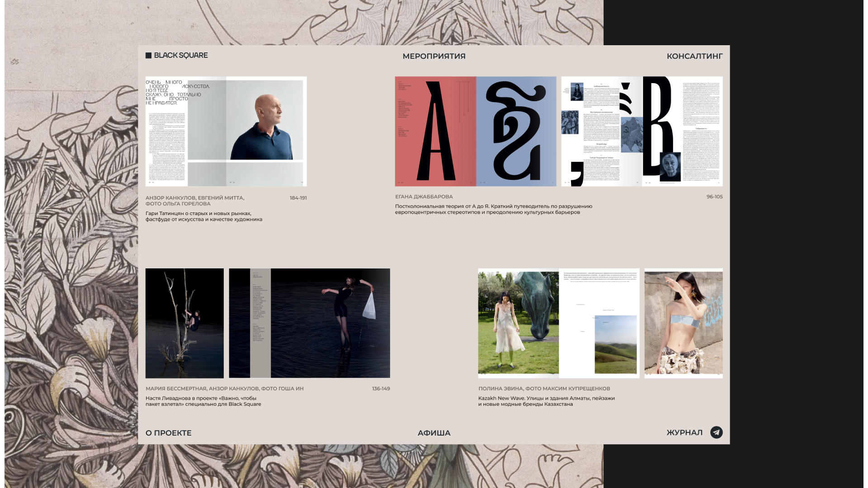This screenshot has height=488, width=868.
Task: Click the BLACK SQUARE logo text
Action: tap(180, 55)
